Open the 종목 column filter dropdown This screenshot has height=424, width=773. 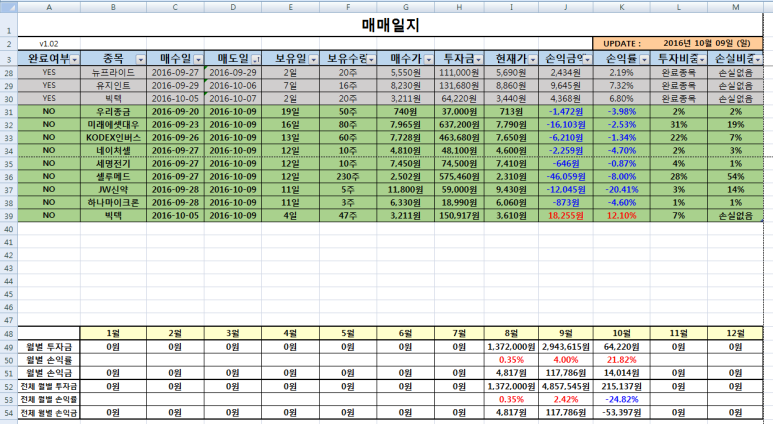pyautogui.click(x=141, y=60)
